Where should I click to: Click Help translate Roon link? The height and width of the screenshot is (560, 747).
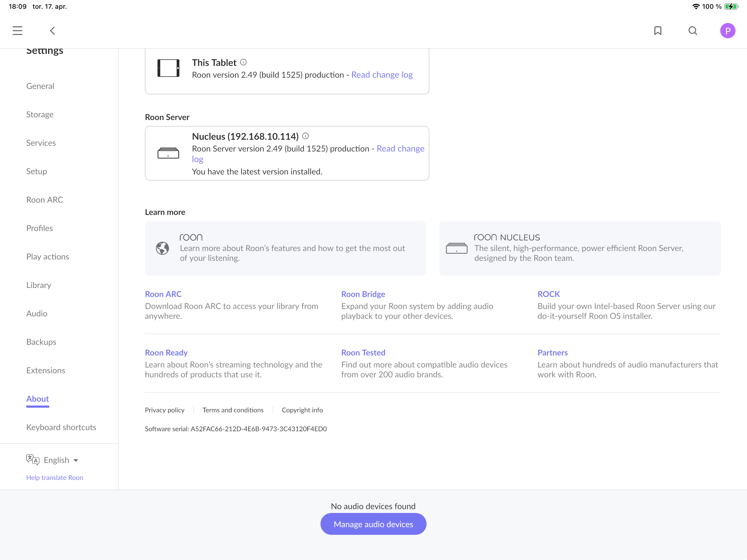55,477
